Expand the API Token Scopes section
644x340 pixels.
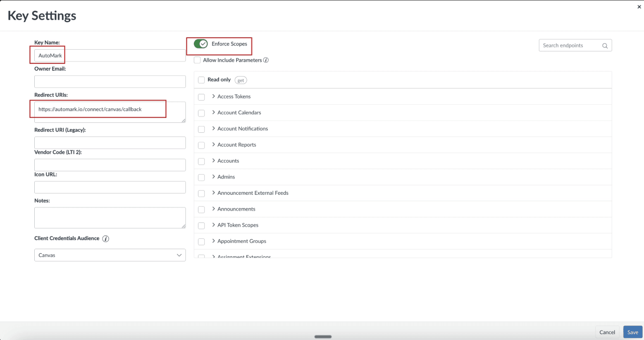(213, 225)
